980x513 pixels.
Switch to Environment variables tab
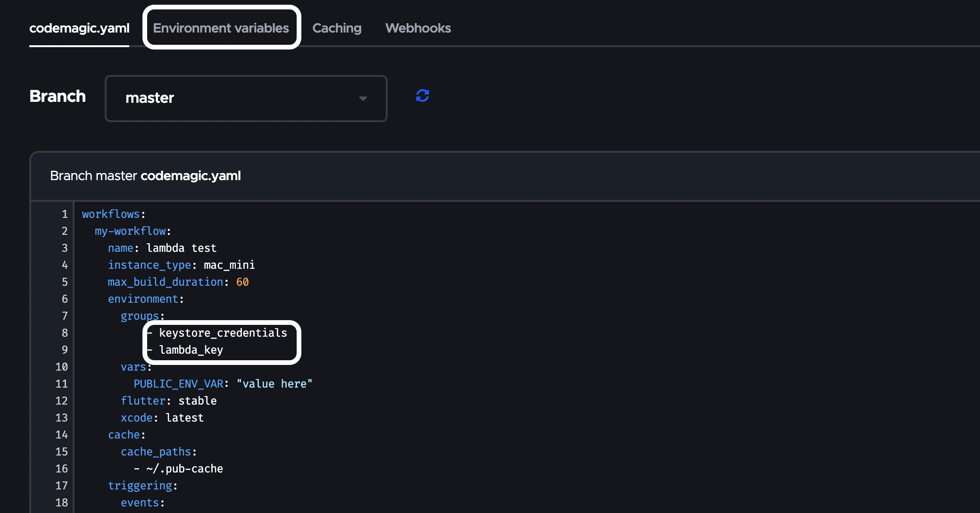coord(221,28)
